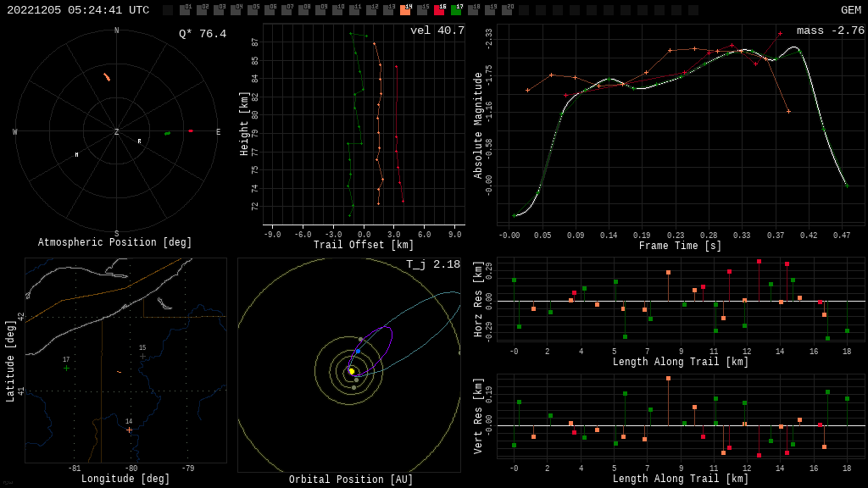The height and width of the screenshot is (488, 868).
Task: Click the M marker on polar plot
Action: coord(76,155)
